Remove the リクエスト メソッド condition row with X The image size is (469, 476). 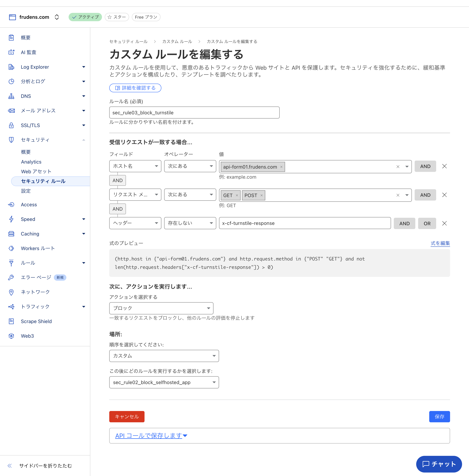(x=444, y=195)
